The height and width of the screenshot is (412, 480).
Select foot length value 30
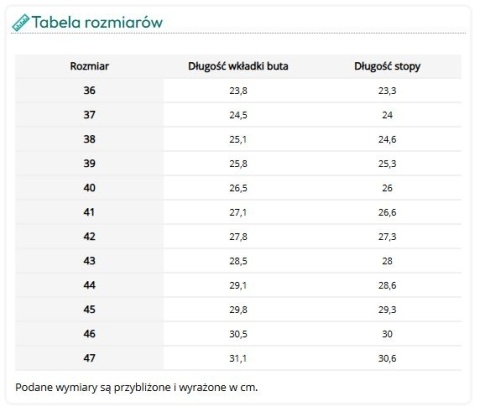click(x=387, y=334)
